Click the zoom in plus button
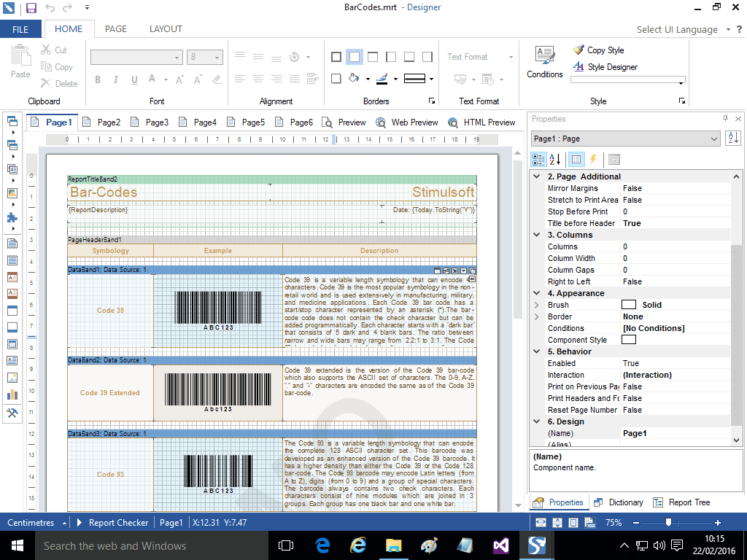Viewport: 747px width, 560px height. tap(718, 522)
